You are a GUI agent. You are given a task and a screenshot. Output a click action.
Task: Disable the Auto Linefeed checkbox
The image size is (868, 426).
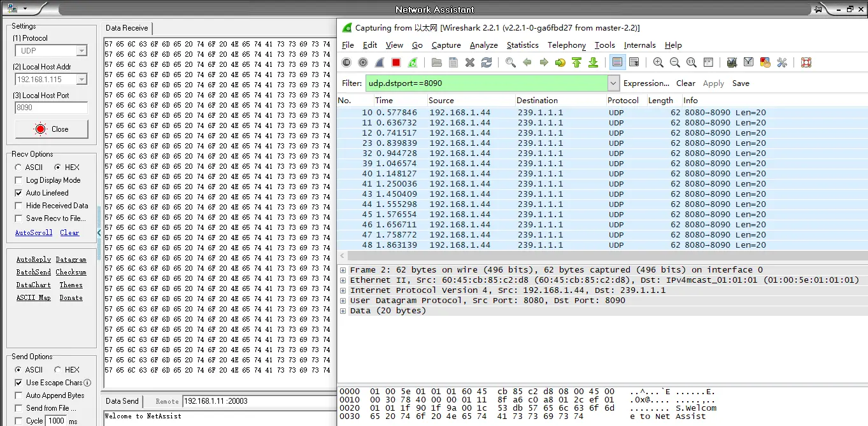18,193
